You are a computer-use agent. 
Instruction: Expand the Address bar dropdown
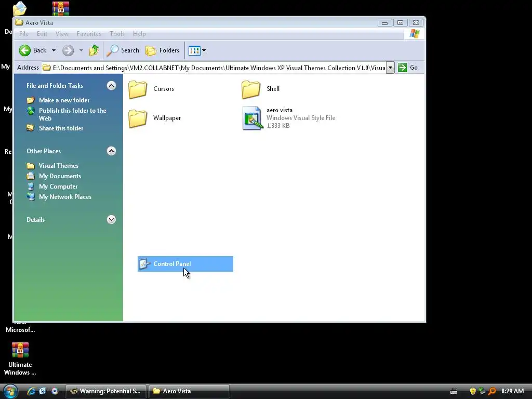[x=390, y=68]
